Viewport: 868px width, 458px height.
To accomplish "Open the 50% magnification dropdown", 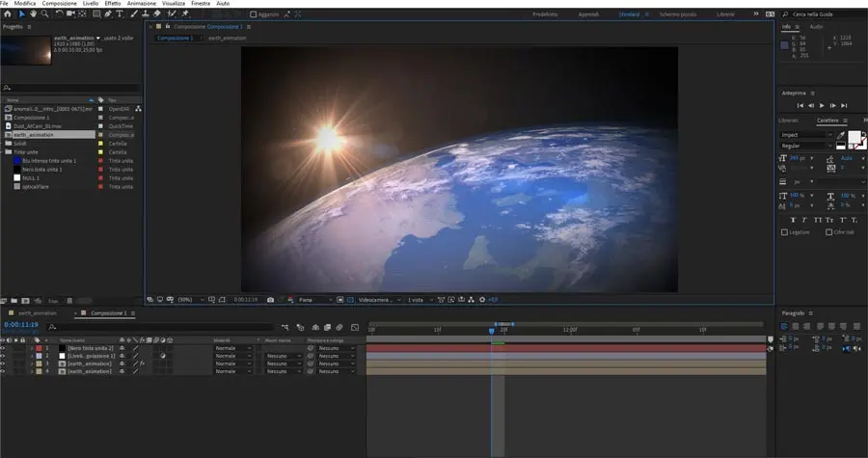I will [x=190, y=300].
